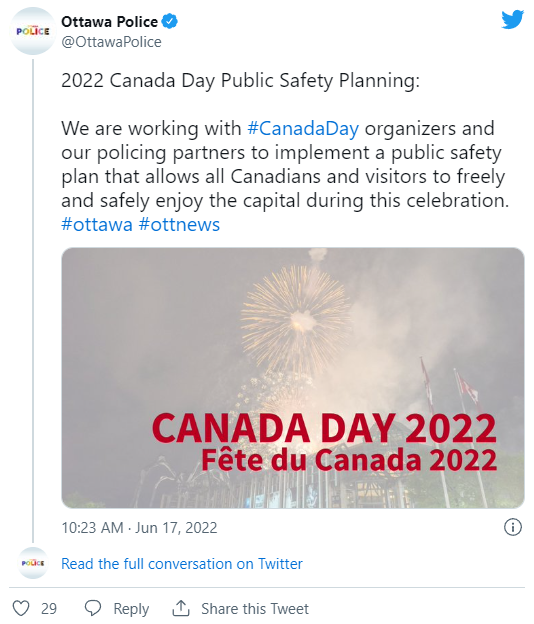Screen dimensions: 534x624
Task: Open the #ottnews hashtag
Action: (179, 224)
